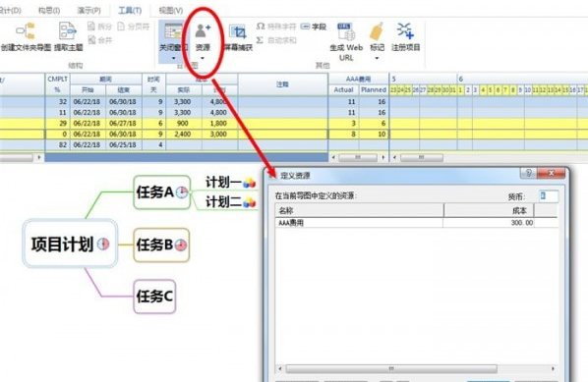The height and width of the screenshot is (382, 588).
Task: Click the 名称 column header in dialog
Action: [x=359, y=210]
